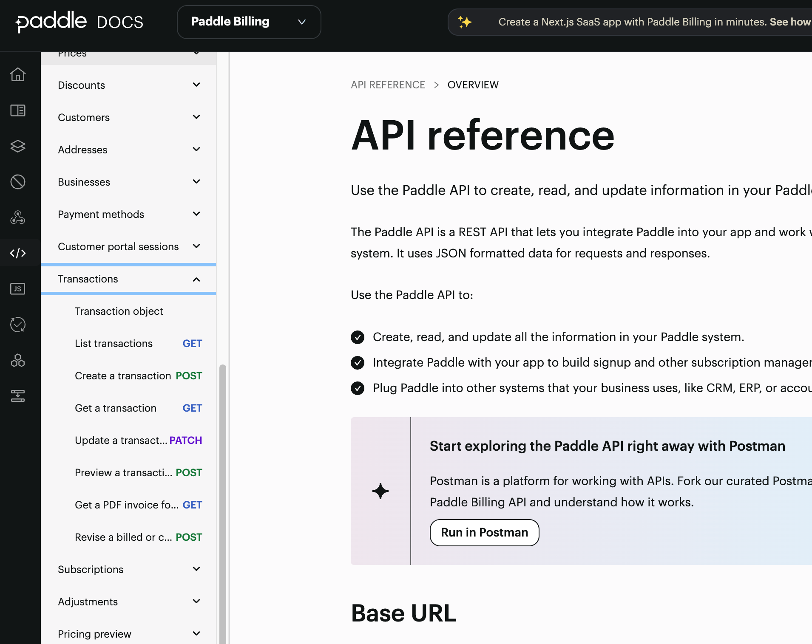This screenshot has width=812, height=644.
Task: Open List transactions GET endpoint
Action: [128, 343]
